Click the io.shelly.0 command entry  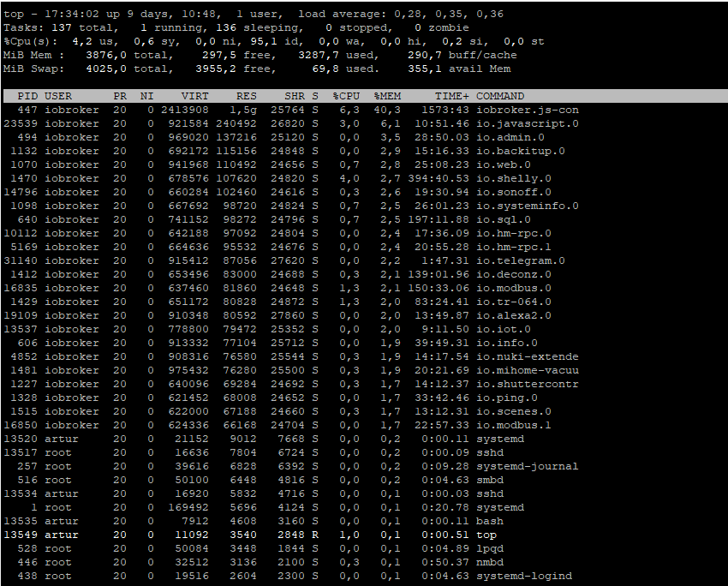coord(514,178)
